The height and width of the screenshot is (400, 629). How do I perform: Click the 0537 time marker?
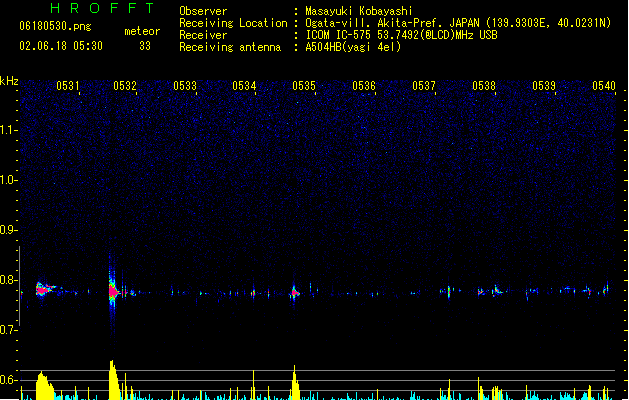coord(424,86)
